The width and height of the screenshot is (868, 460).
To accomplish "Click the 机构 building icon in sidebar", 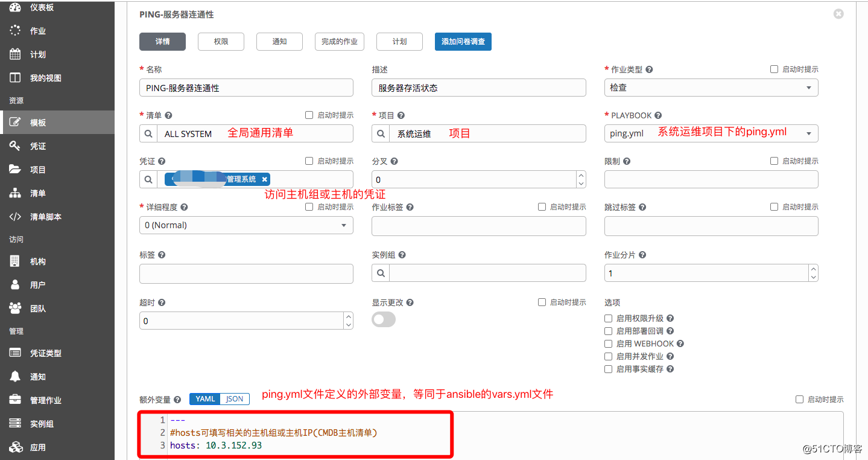I will (15, 261).
